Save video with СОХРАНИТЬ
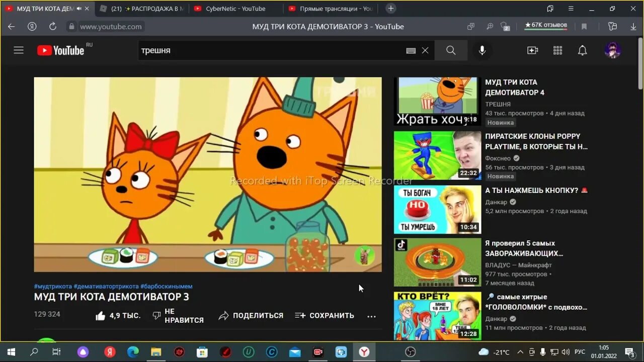 pyautogui.click(x=325, y=316)
